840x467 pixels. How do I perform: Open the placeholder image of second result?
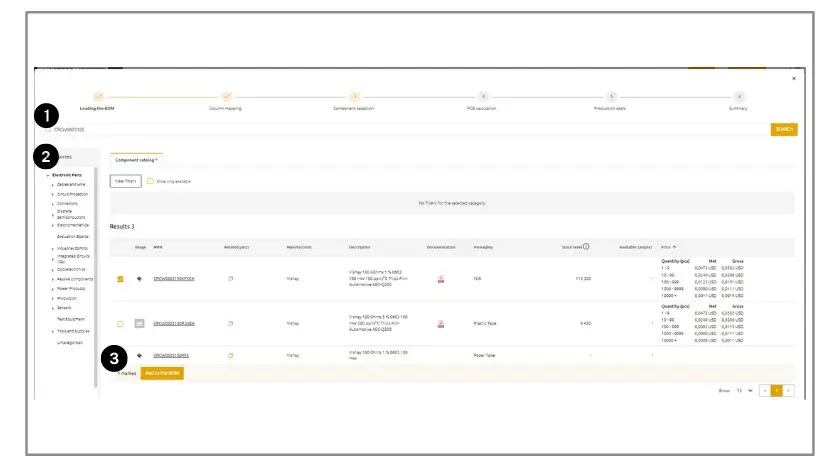coord(139,323)
